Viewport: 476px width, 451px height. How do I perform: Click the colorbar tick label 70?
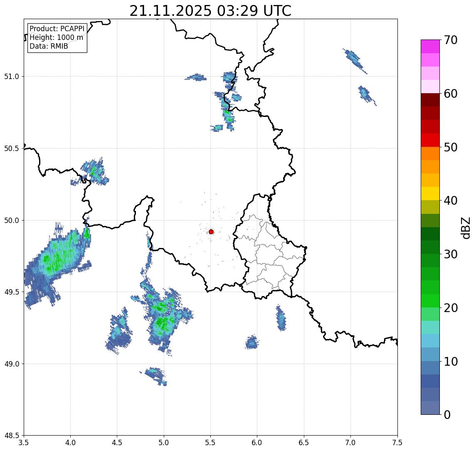451,40
